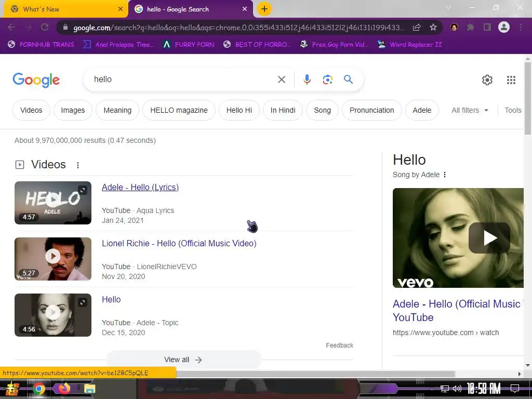Viewport: 532px width, 399px height.
Task: Select the Meaning filter chip
Action: [x=117, y=110]
